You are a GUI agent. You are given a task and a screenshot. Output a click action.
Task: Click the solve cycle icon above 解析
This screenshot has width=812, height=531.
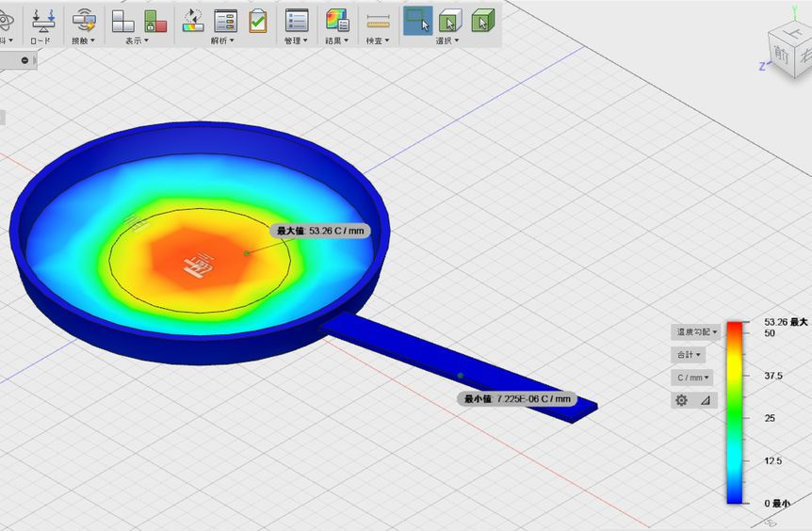point(193,21)
